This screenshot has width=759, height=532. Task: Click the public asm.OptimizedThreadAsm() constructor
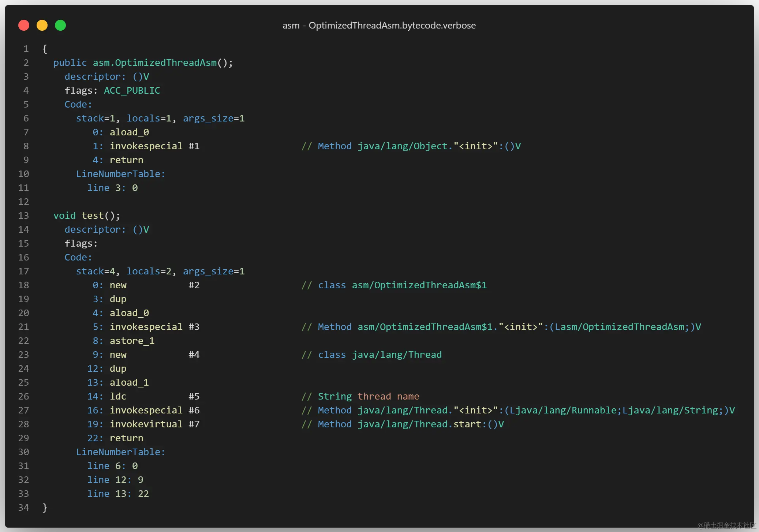coord(143,63)
